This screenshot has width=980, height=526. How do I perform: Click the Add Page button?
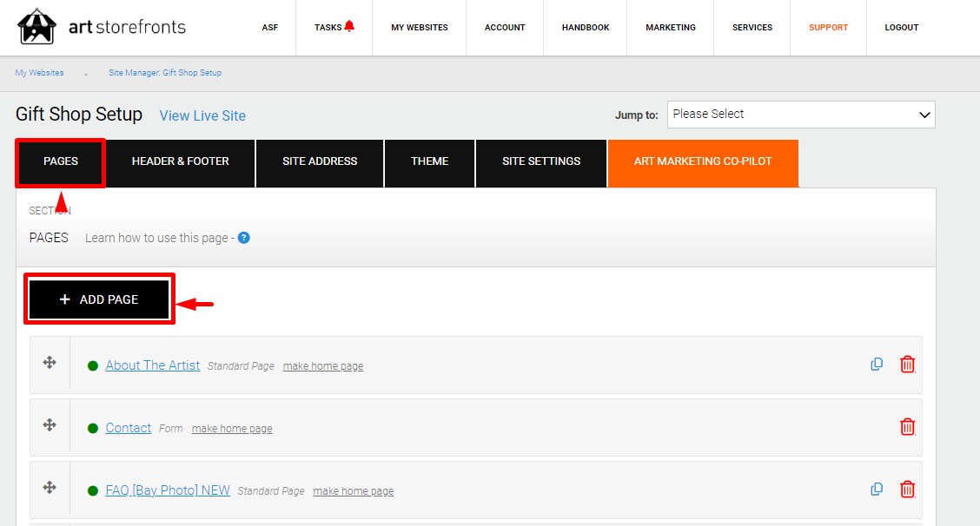pyautogui.click(x=99, y=299)
